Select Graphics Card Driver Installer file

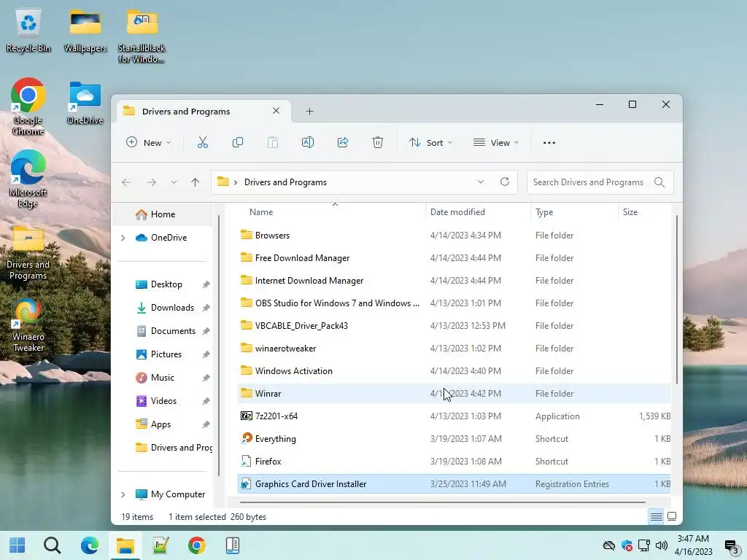click(x=454, y=484)
